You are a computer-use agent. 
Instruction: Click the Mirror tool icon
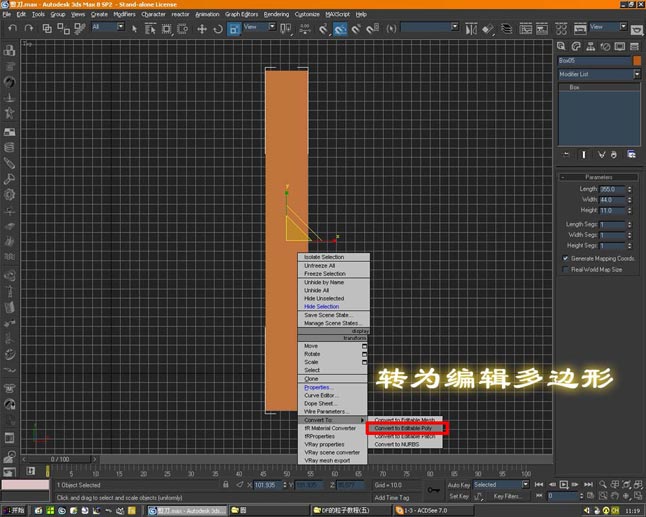pyautogui.click(x=471, y=29)
